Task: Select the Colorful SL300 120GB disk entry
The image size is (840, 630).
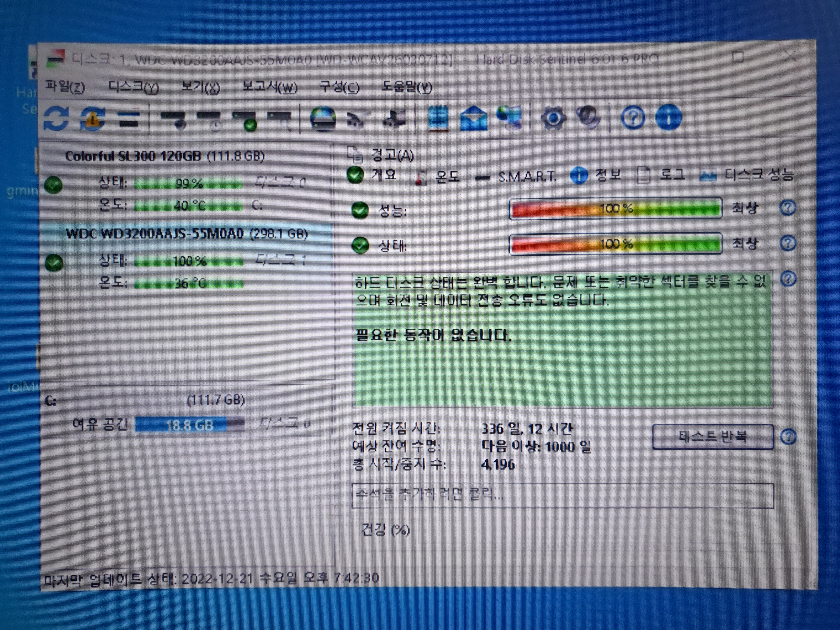Action: (x=187, y=181)
